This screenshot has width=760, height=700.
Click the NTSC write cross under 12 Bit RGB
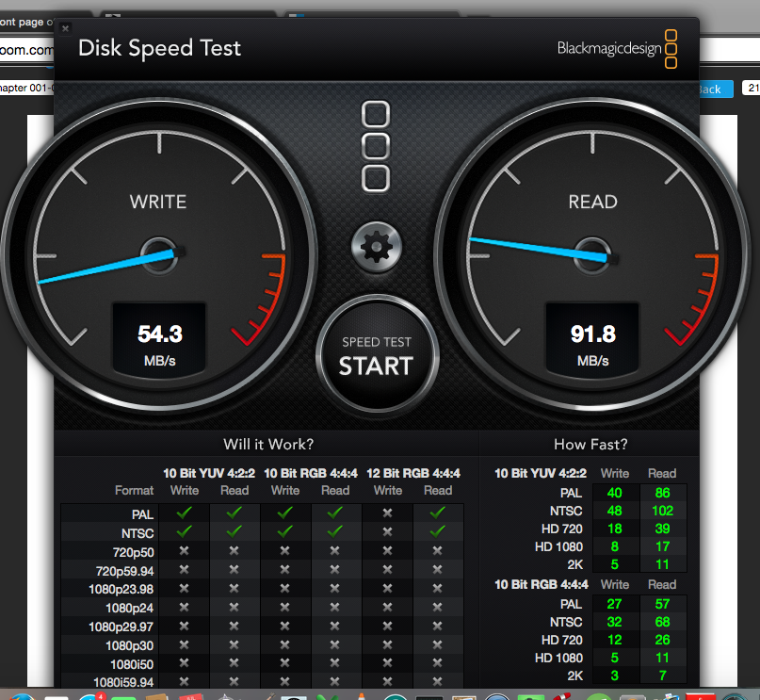pos(387,531)
